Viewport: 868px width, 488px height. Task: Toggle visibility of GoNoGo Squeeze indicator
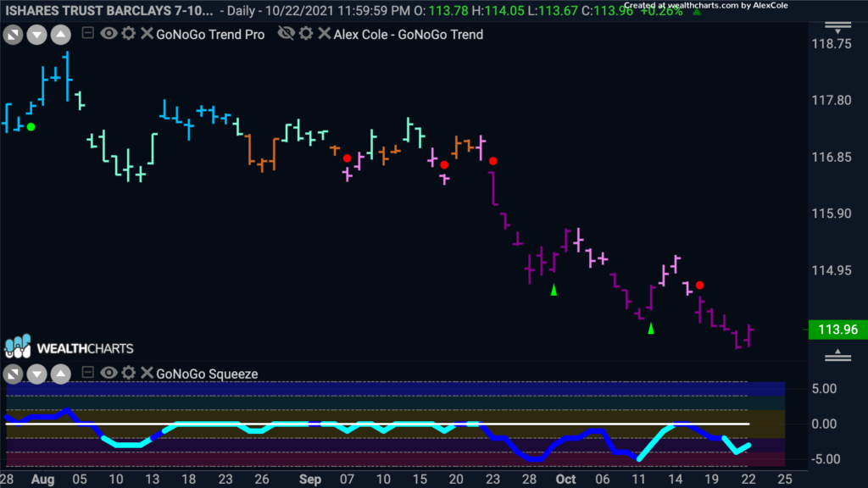(x=108, y=373)
